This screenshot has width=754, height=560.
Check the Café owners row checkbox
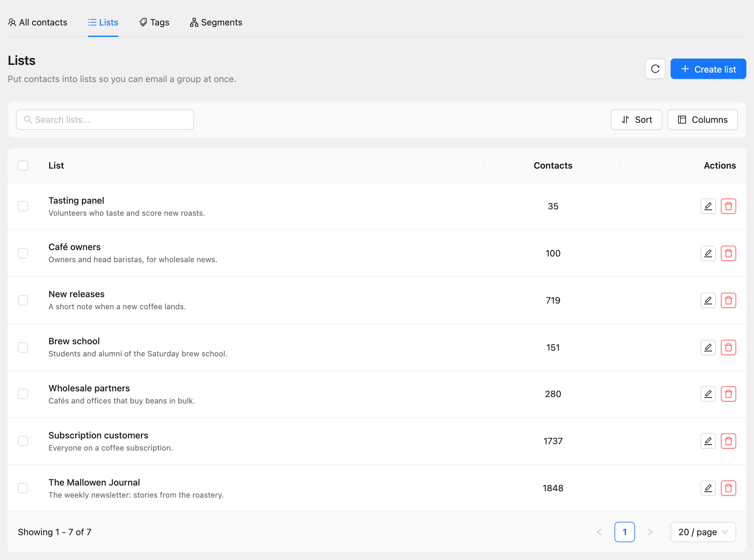[23, 253]
